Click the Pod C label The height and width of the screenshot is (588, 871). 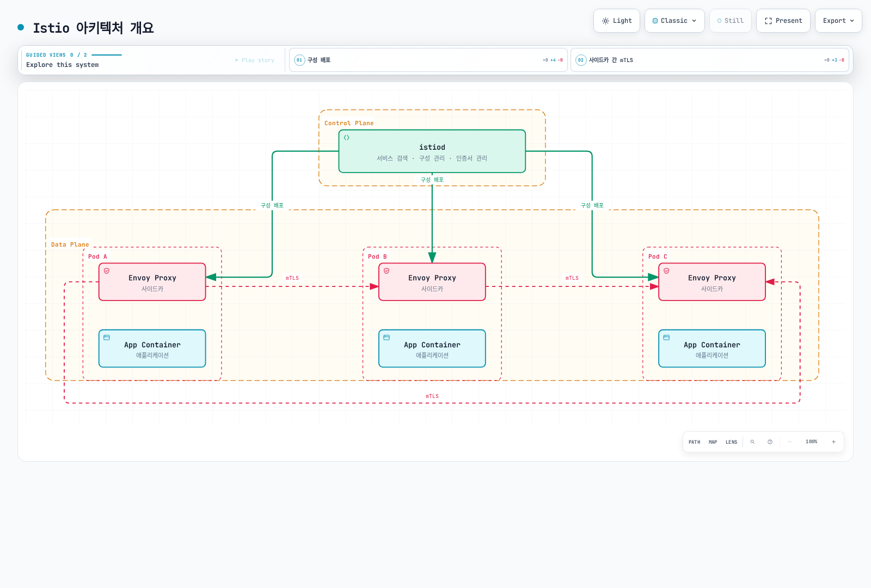click(x=658, y=256)
